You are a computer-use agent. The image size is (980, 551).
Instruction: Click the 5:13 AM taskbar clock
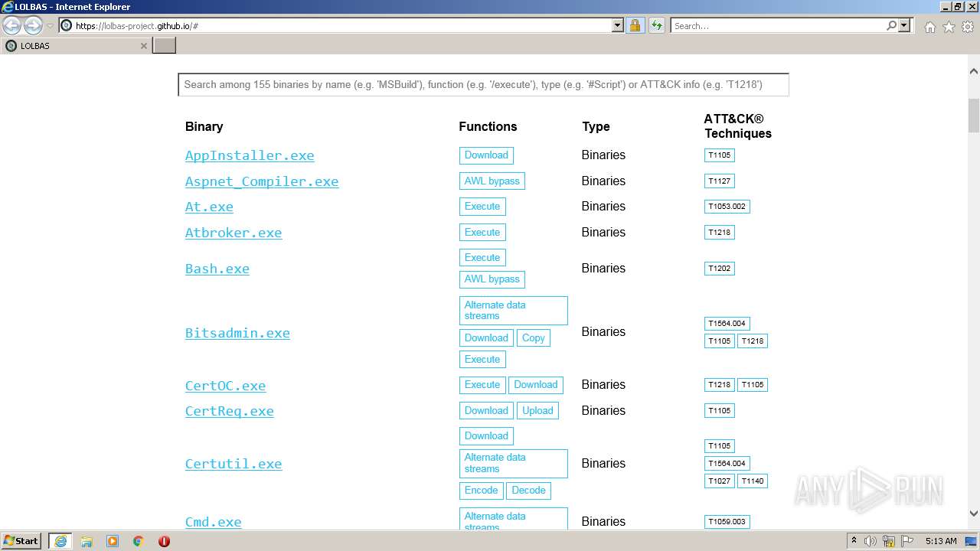pos(941,541)
